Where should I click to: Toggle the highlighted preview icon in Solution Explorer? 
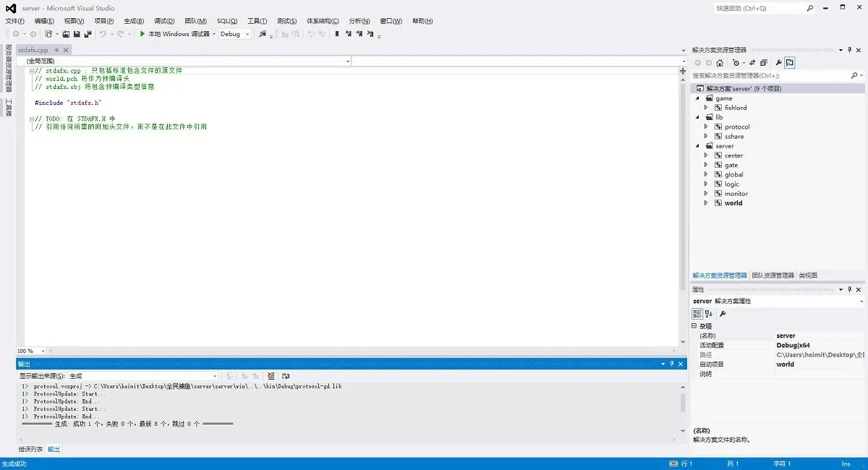pos(790,63)
